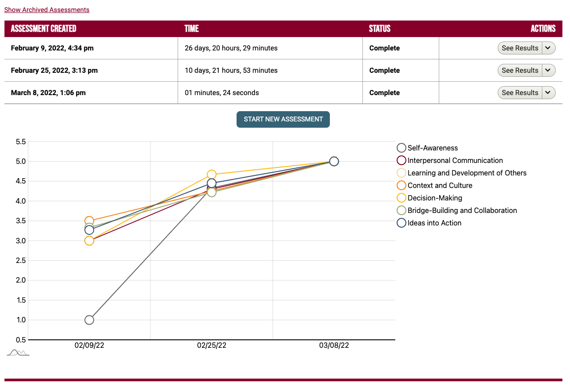Click the Bridge-Building and Collaboration legend marker
Screen dimensions: 570x392
401,210
